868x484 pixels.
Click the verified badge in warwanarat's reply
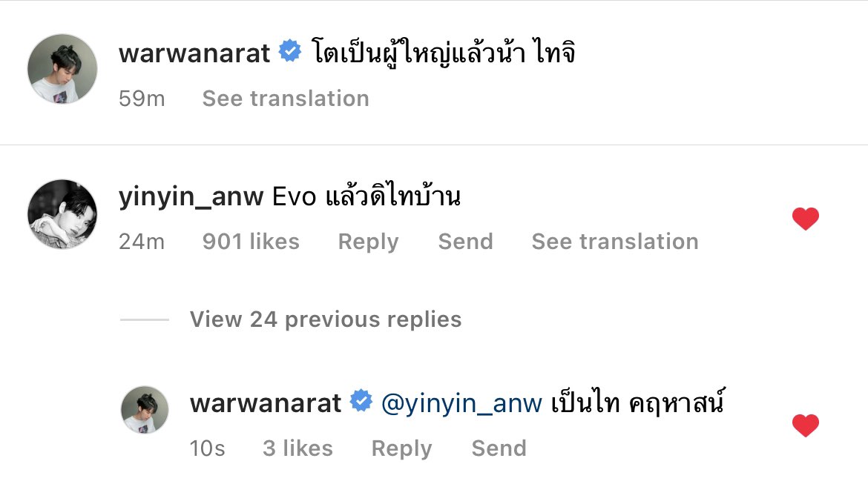coord(361,401)
